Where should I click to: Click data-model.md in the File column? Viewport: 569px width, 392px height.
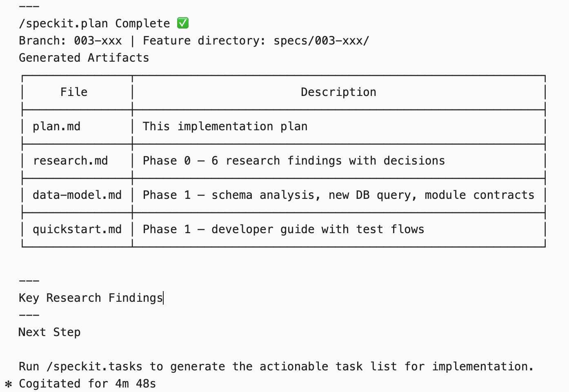(x=77, y=195)
